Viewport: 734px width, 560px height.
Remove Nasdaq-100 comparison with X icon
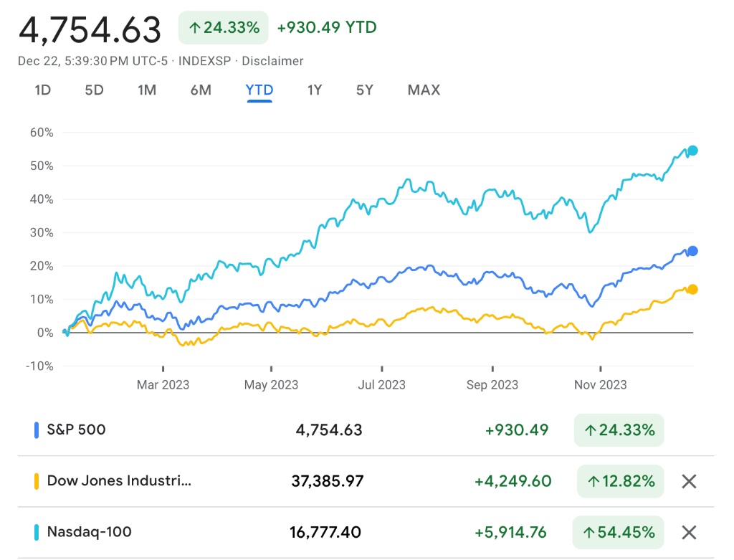688,532
